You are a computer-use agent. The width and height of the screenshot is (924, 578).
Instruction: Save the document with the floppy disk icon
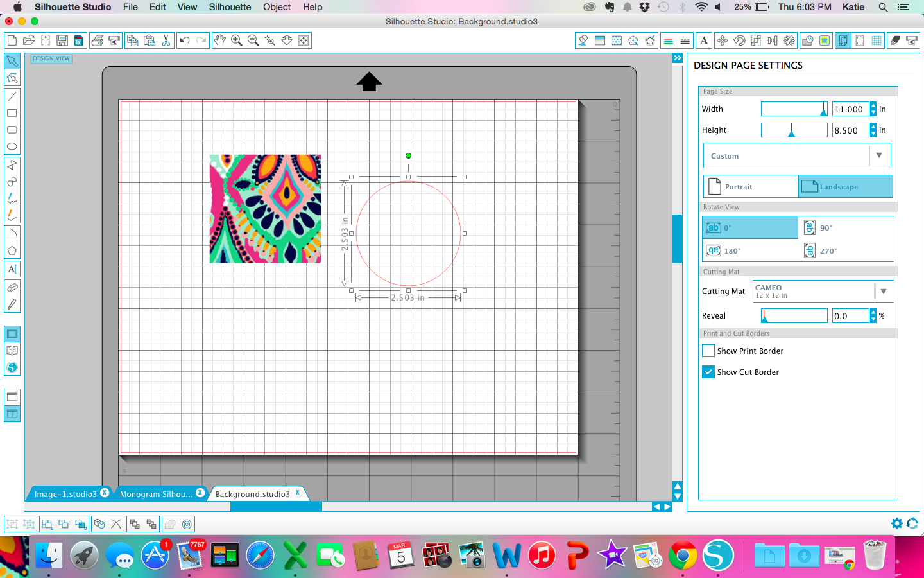[x=62, y=40]
